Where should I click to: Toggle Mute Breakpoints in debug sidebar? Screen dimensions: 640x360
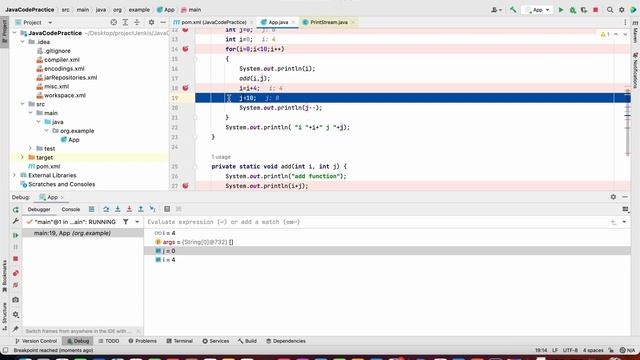16,285
